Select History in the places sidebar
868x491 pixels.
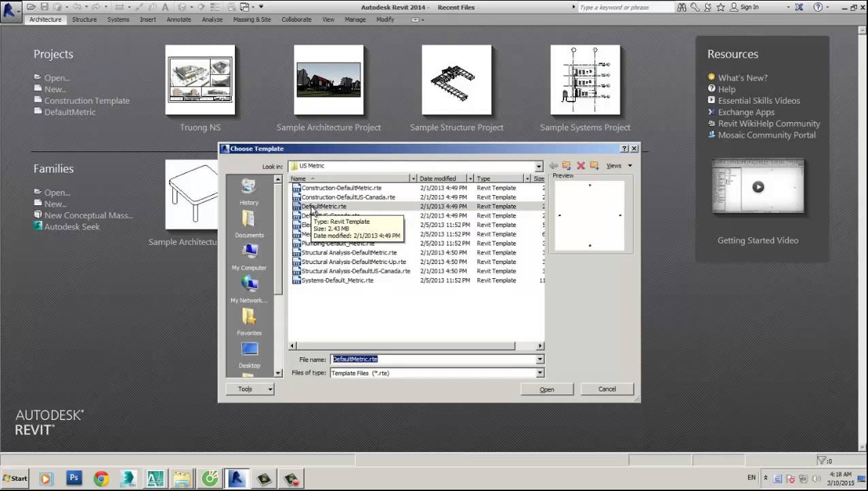[x=249, y=192]
